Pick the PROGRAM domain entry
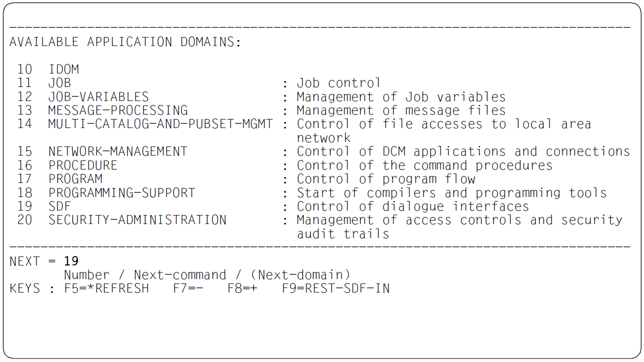The image size is (644, 362). 75,178
